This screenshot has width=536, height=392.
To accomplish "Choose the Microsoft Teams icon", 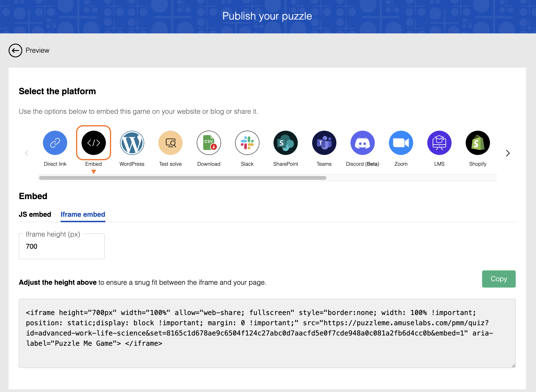I will (324, 143).
